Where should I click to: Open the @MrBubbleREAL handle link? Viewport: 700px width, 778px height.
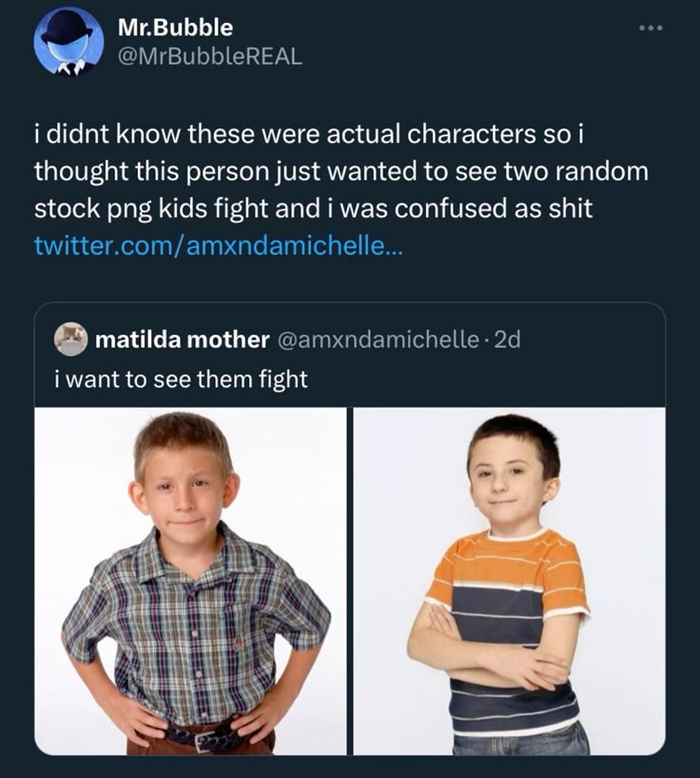[x=209, y=56]
